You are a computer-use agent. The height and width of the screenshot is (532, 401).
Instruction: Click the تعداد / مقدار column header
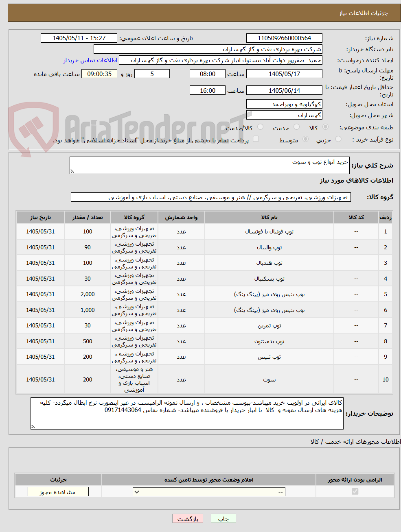pyautogui.click(x=88, y=218)
